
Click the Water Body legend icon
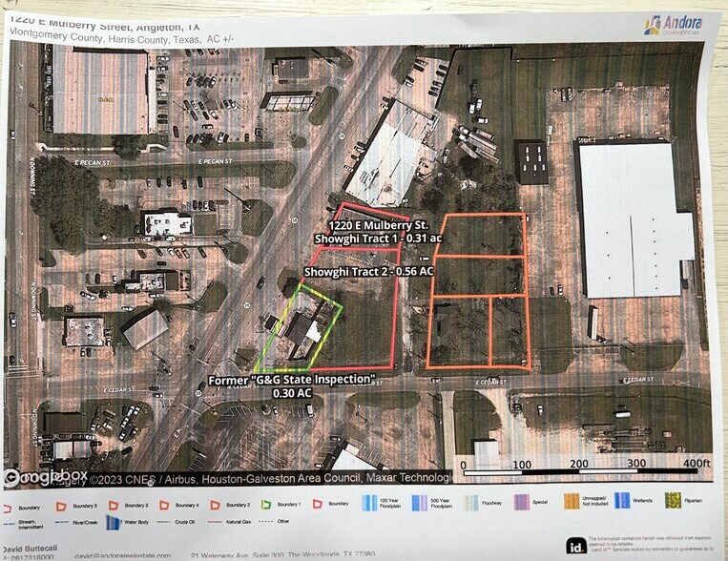click(x=113, y=523)
